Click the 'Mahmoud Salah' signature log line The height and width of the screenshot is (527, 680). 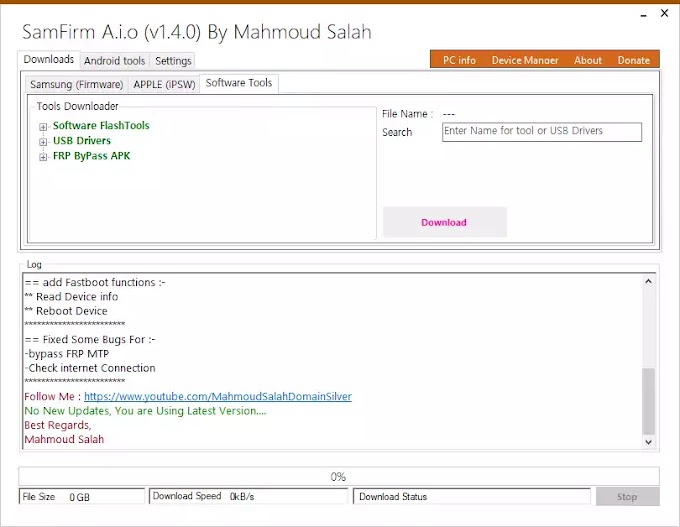[x=64, y=439]
